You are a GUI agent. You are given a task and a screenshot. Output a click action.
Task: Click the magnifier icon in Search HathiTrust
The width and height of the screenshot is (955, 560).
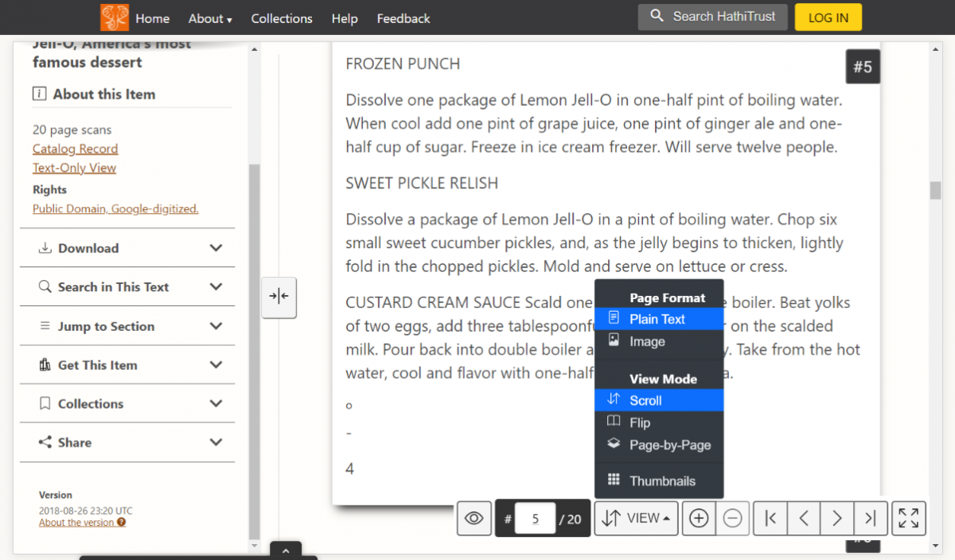[657, 16]
